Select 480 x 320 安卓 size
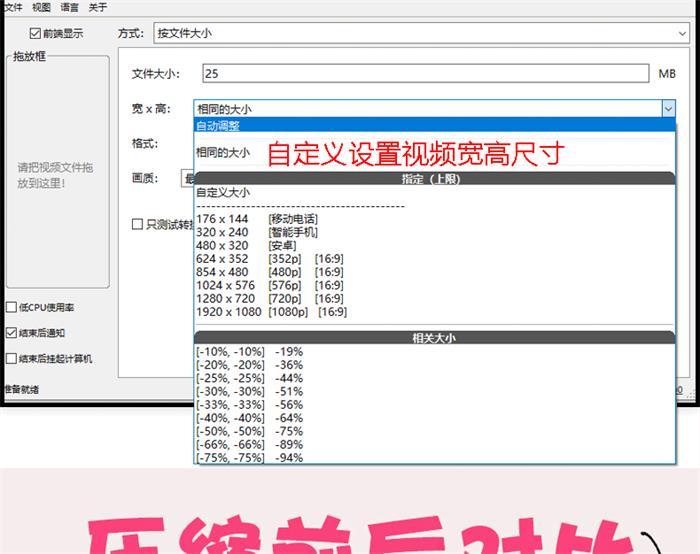The height and width of the screenshot is (554, 700). pyautogui.click(x=435, y=246)
